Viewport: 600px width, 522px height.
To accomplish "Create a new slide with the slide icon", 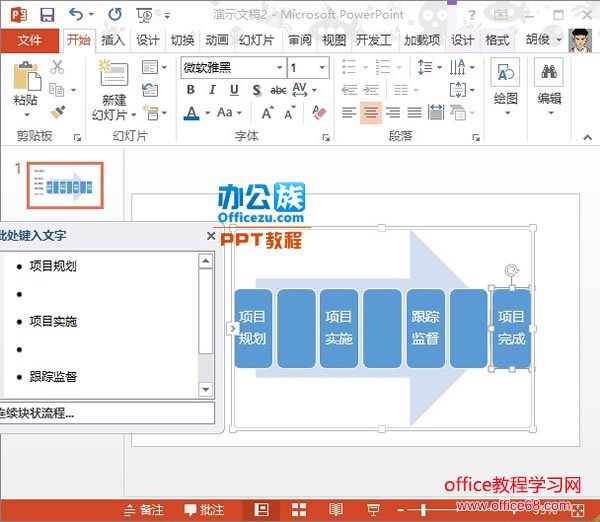I will click(113, 73).
